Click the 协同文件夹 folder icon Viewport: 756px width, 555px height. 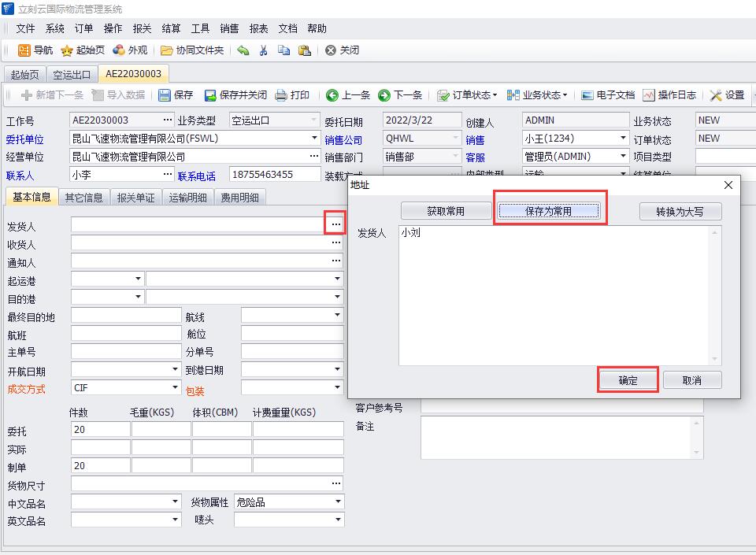[x=167, y=50]
